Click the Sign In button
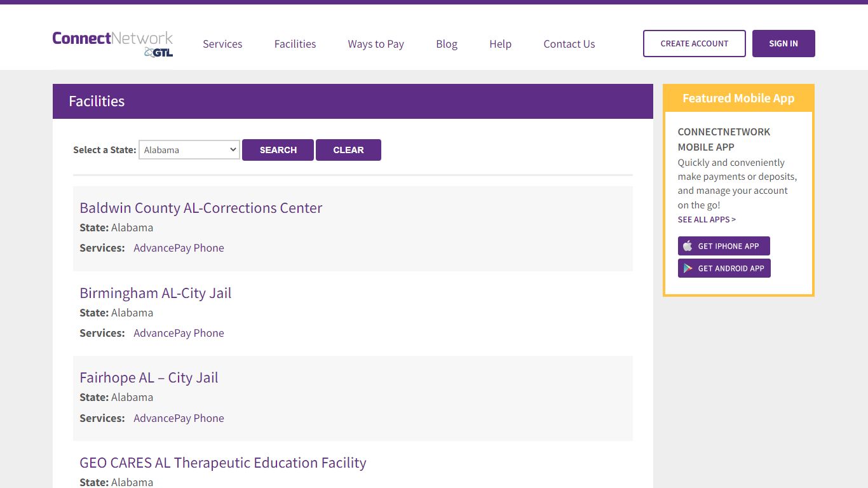Screen dimensions: 868x488 (x=783, y=43)
